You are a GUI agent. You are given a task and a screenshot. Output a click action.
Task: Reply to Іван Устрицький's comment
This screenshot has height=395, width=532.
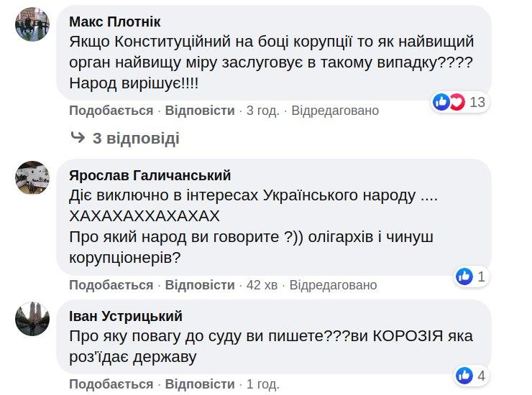pyautogui.click(x=200, y=384)
